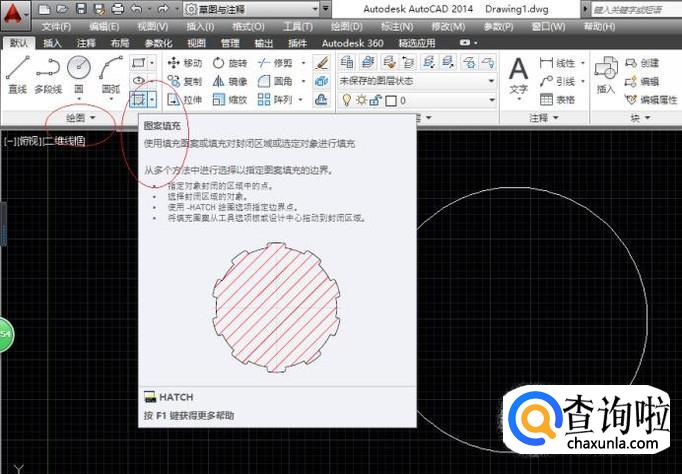
Task: Click the layer color swatch box
Action: (x=392, y=100)
